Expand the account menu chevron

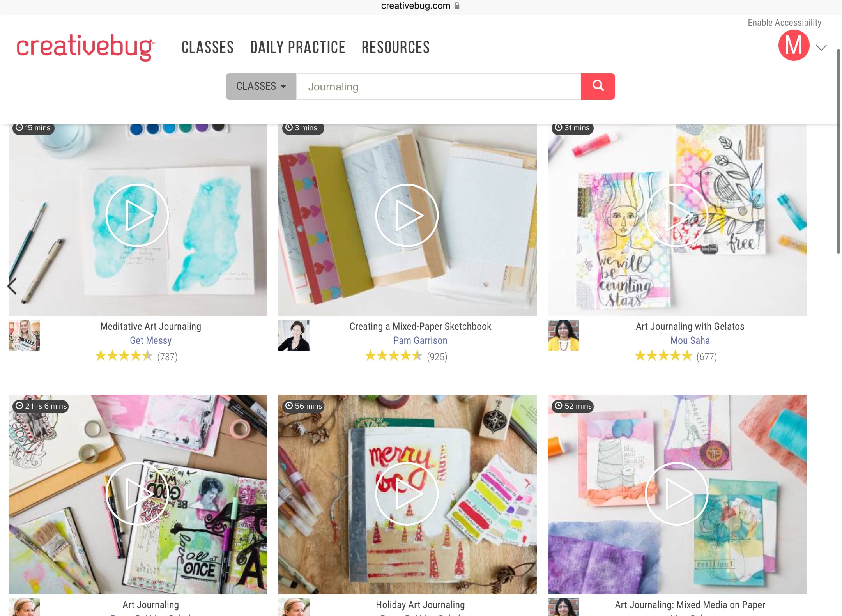pyautogui.click(x=821, y=48)
